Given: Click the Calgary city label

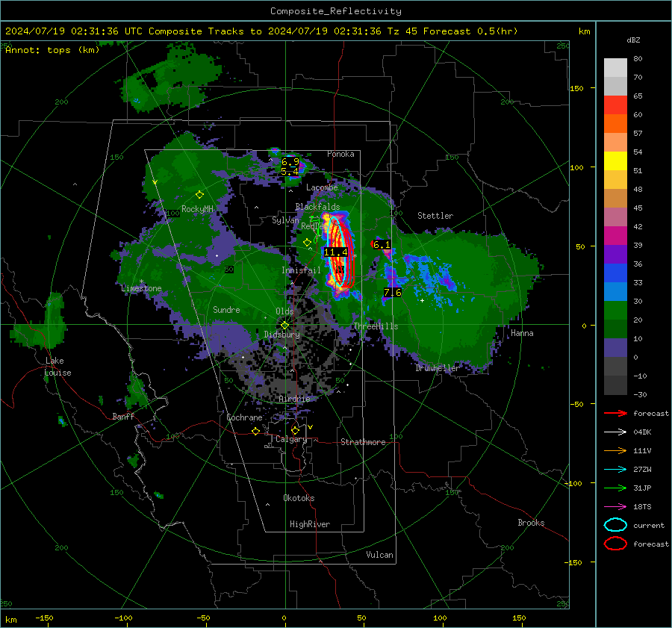Looking at the screenshot, I should point(291,439).
